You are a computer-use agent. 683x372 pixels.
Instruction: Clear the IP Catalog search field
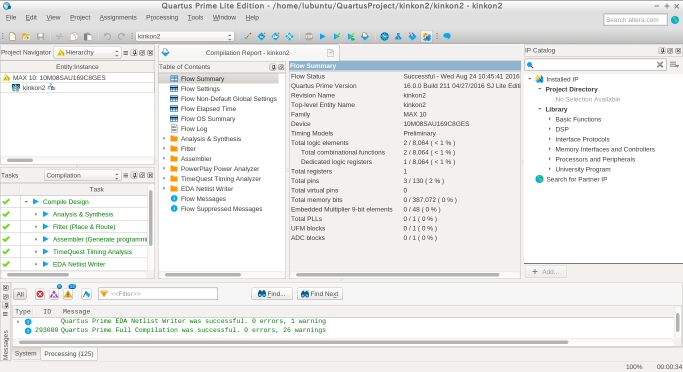pyautogui.click(x=660, y=65)
